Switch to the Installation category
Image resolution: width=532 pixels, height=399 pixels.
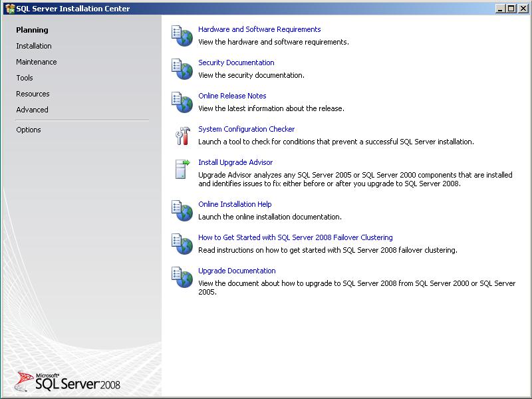34,46
